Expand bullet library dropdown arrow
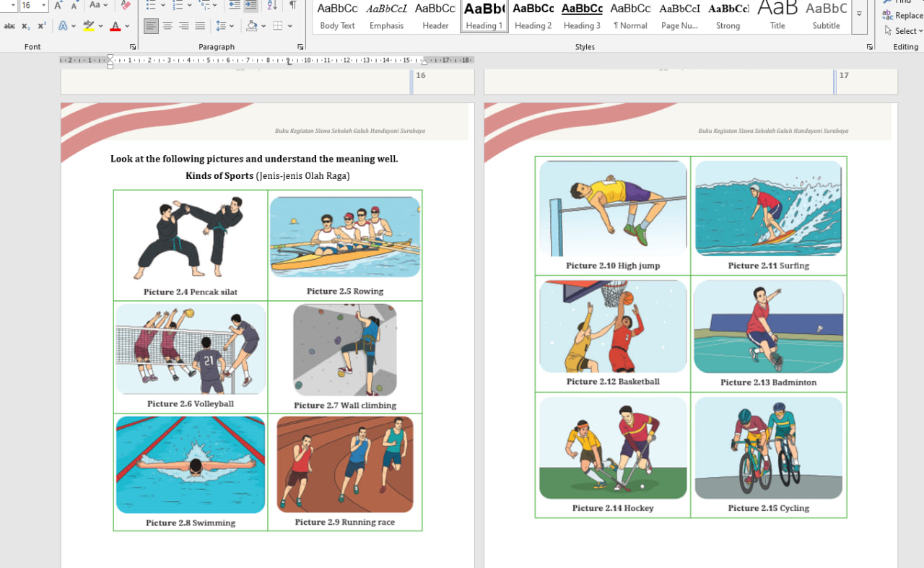The width and height of the screenshot is (924, 568). pos(162,5)
